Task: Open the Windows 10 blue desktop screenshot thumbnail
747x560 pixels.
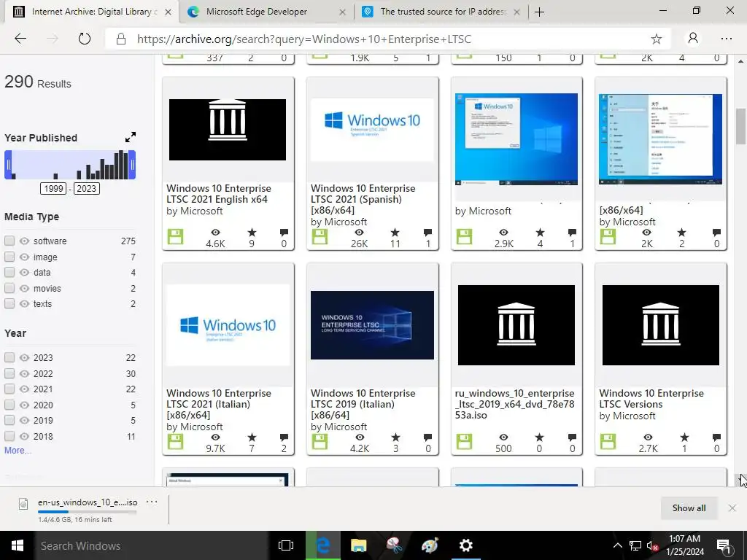Action: pos(516,139)
